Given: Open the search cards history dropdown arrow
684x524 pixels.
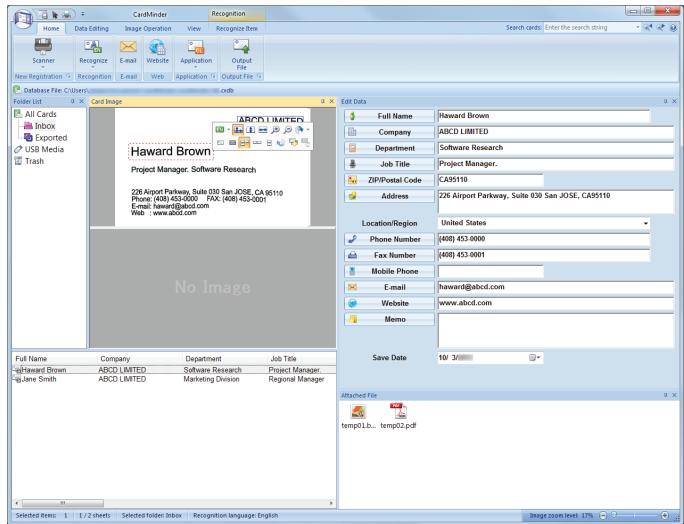Looking at the screenshot, I should tap(637, 27).
